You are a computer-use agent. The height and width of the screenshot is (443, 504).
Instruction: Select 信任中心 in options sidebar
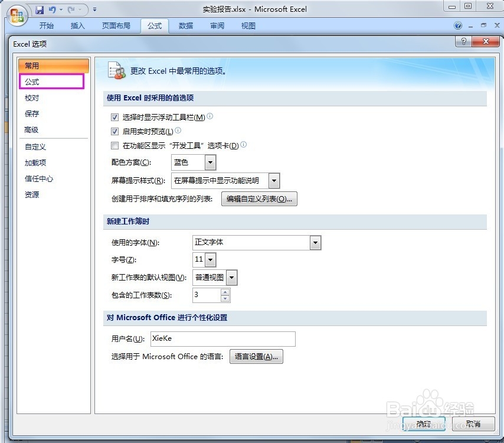54,178
